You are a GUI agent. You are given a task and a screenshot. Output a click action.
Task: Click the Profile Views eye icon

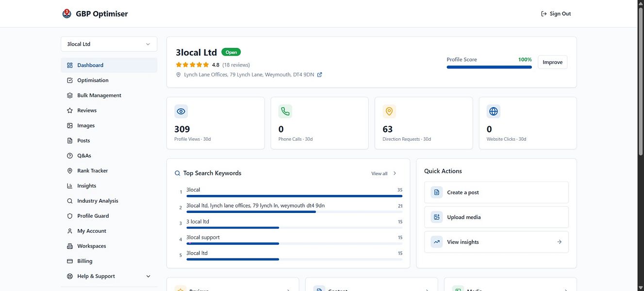click(181, 111)
